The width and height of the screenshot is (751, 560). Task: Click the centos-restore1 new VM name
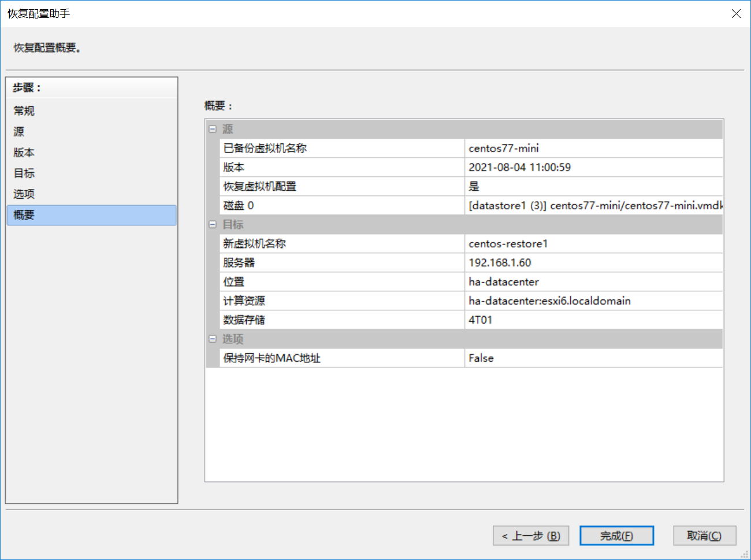point(508,244)
